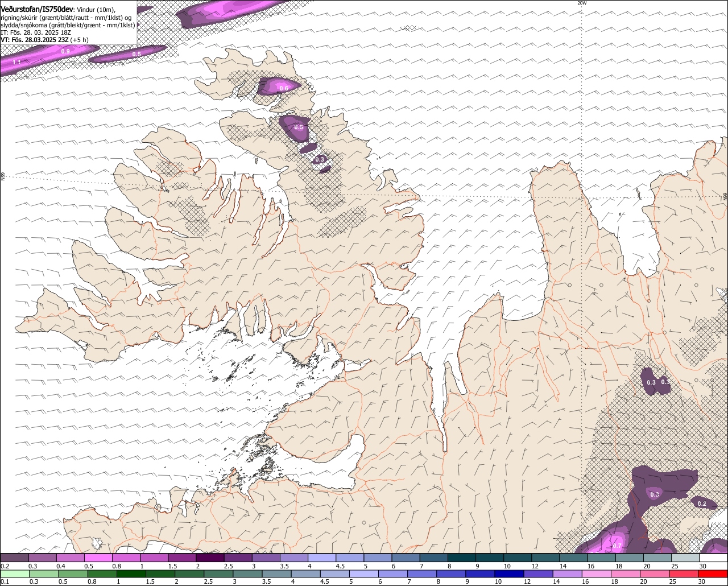Select the 0.7 precipitation value on the map
728x586 pixels.
coord(617,546)
